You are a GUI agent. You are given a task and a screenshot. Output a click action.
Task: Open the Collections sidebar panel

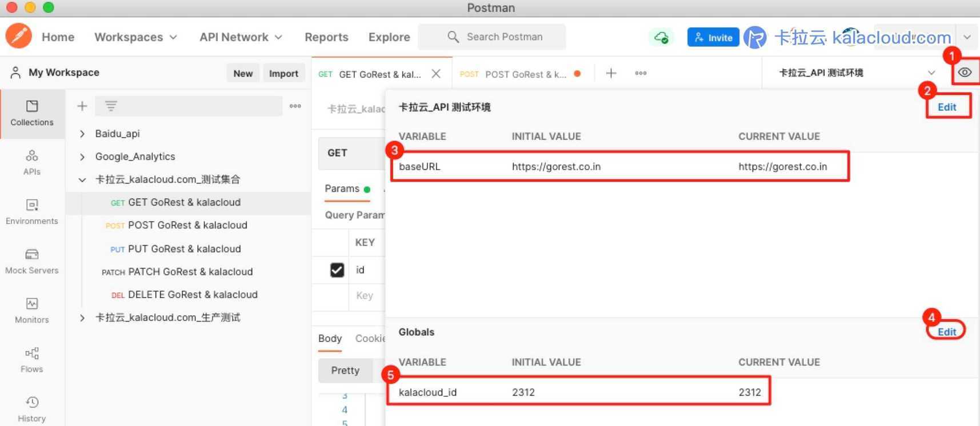(x=32, y=113)
